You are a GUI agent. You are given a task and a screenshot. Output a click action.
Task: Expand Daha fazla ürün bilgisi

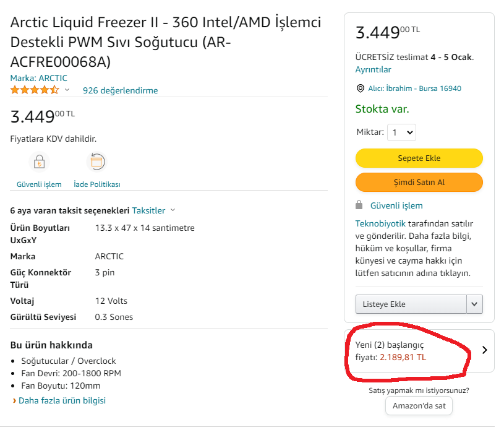(62, 400)
